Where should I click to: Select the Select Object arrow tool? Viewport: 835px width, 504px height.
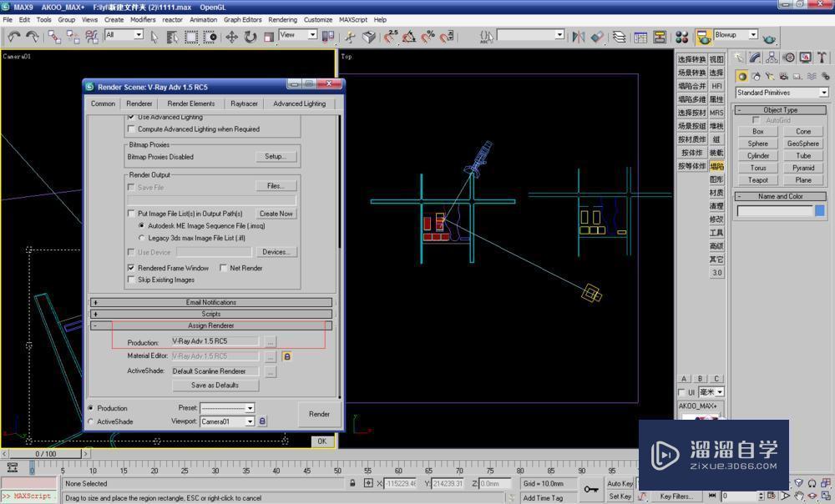coord(155,36)
